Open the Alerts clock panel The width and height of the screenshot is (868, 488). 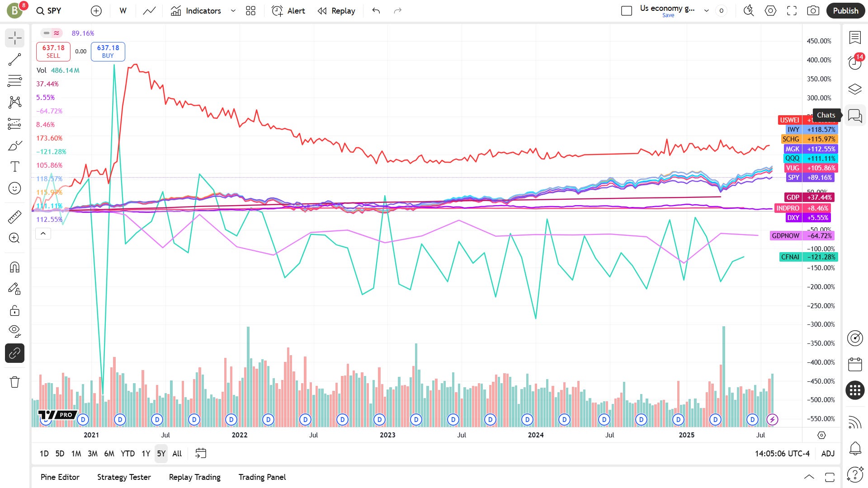[855, 62]
